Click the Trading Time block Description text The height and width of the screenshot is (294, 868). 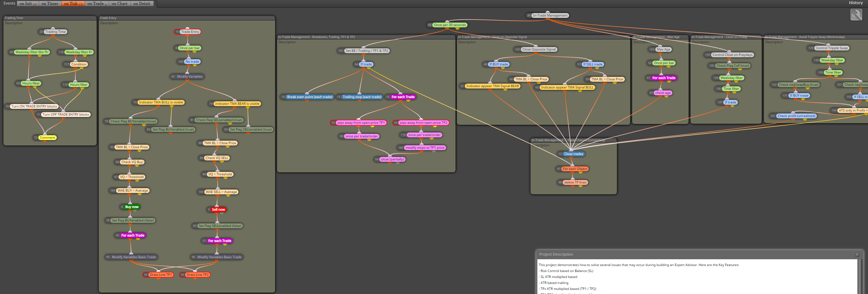(x=14, y=23)
